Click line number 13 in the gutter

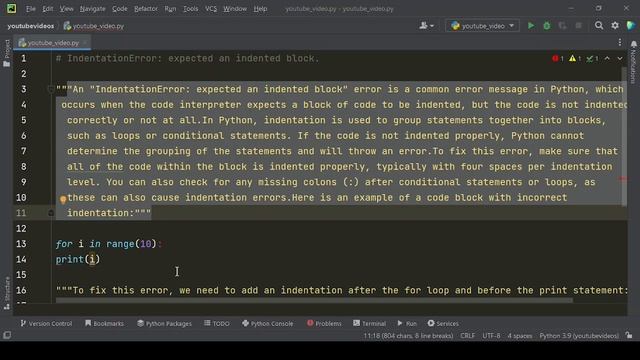pyautogui.click(x=21, y=244)
